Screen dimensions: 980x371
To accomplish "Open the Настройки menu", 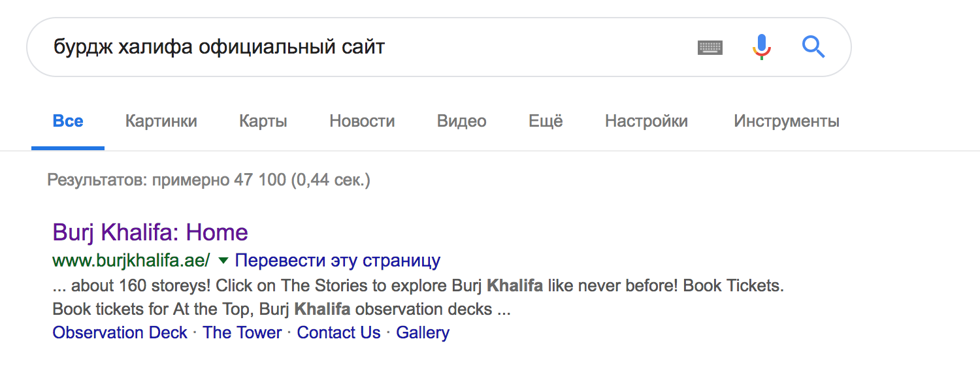I will click(646, 121).
